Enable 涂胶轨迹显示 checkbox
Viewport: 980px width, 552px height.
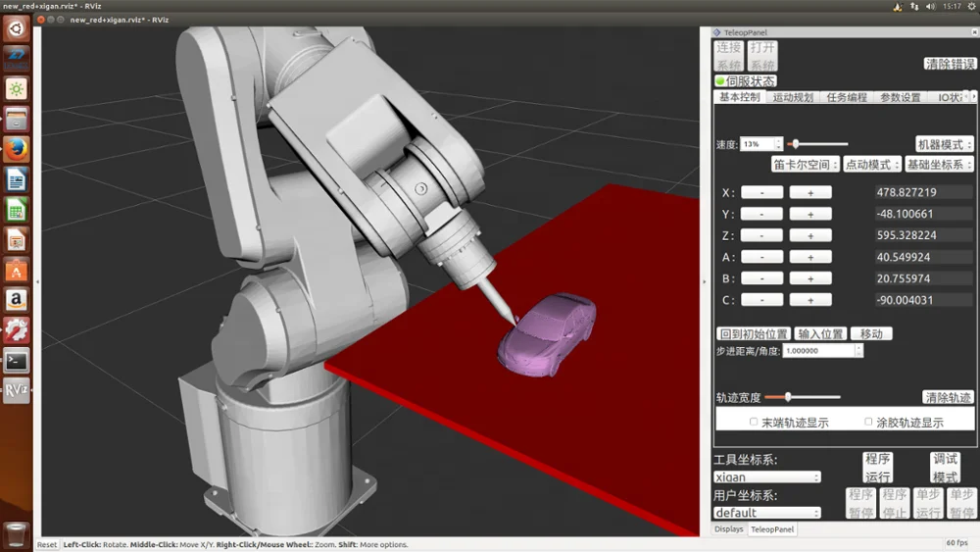(868, 422)
